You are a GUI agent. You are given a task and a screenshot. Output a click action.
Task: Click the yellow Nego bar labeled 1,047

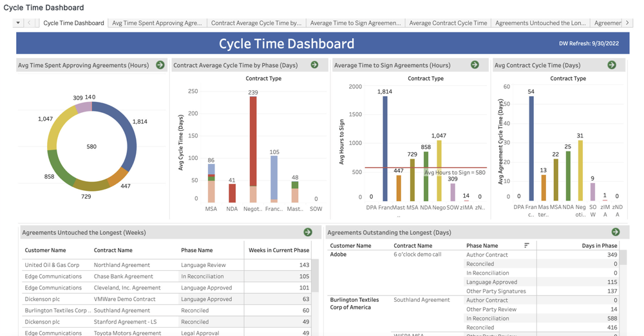[439, 171]
